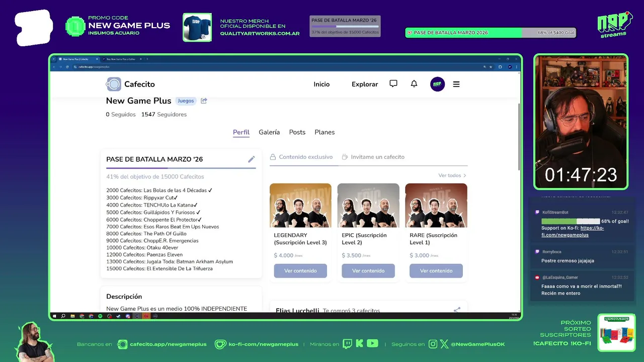This screenshot has height=362, width=644.
Task: Open the Chrome three-dot menu
Action: click(x=517, y=67)
